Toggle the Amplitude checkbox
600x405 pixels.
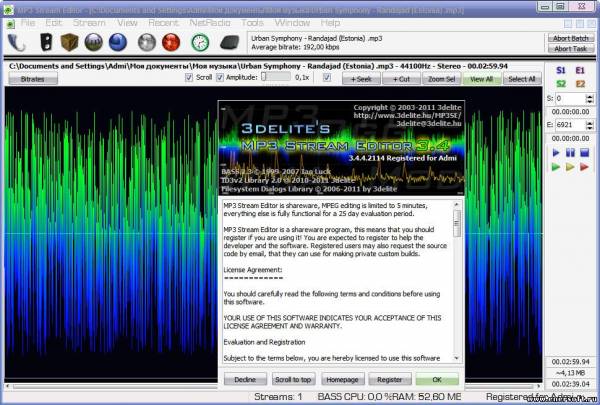coord(220,77)
